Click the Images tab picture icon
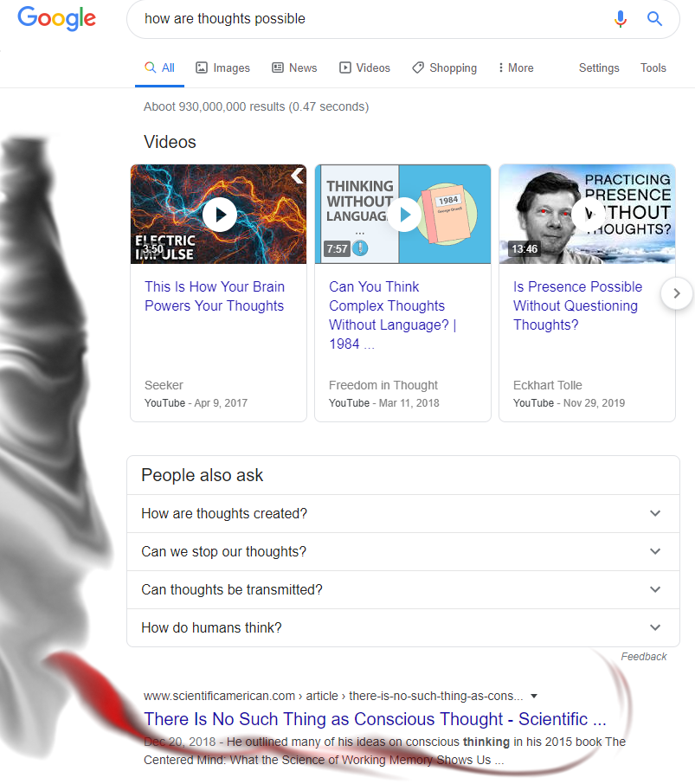This screenshot has height=784, width=695. tap(202, 67)
